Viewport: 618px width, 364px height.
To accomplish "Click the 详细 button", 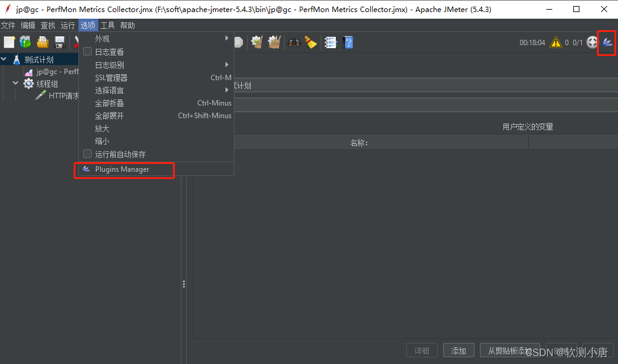I will (422, 350).
